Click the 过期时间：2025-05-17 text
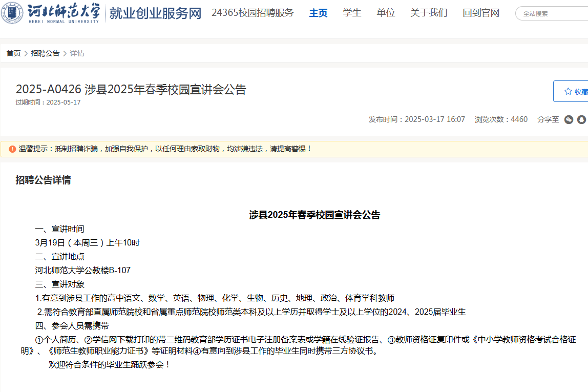Image resolution: width=588 pixels, height=392 pixels. (x=48, y=102)
